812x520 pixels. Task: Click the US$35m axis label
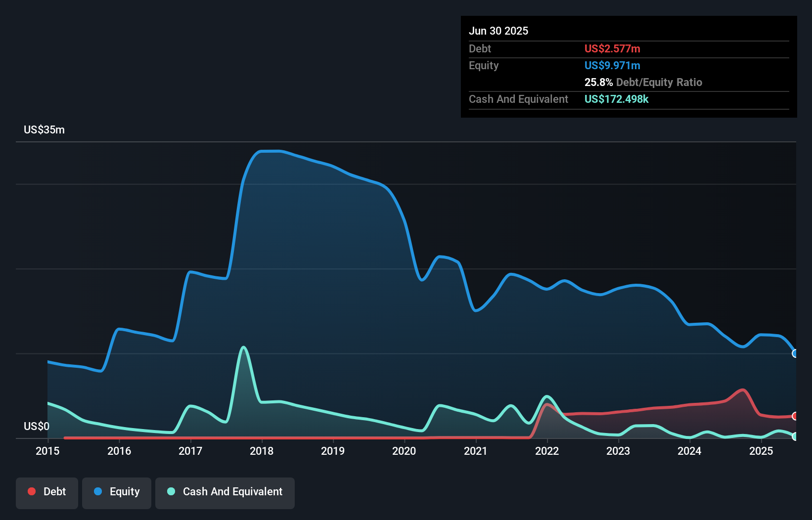pyautogui.click(x=44, y=130)
